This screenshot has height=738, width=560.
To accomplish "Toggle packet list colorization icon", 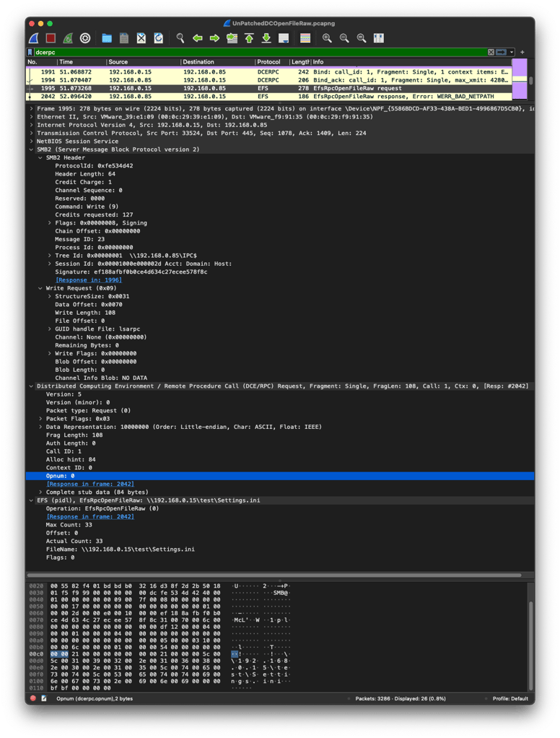I will [305, 38].
